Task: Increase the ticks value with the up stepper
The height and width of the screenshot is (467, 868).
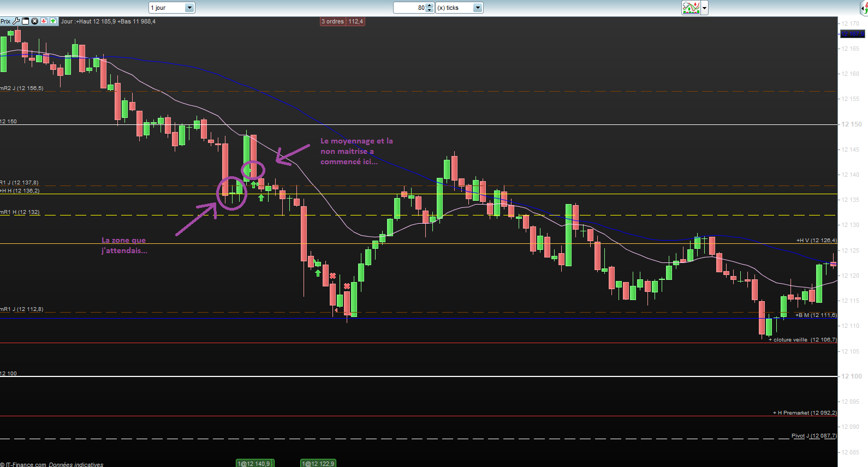Action: [430, 5]
